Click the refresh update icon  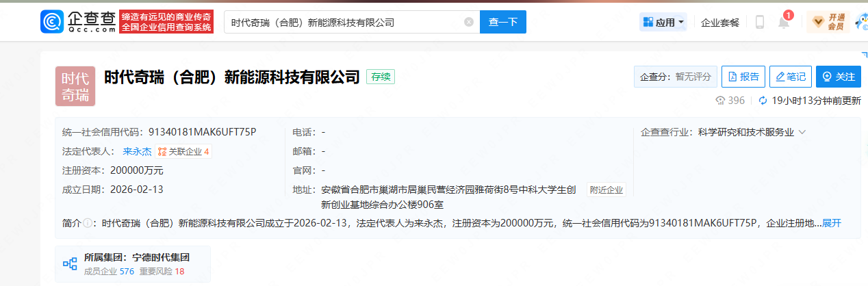tap(763, 101)
